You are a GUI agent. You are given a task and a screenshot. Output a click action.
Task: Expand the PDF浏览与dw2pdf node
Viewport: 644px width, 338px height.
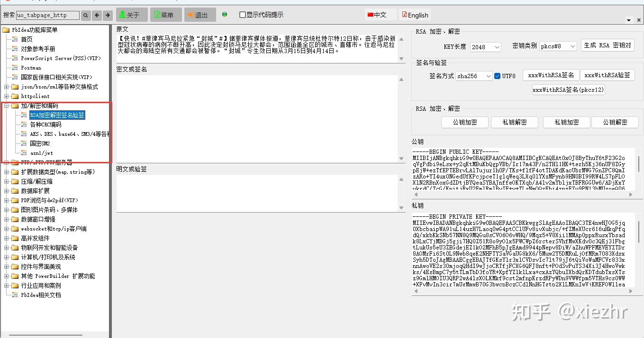point(7,200)
